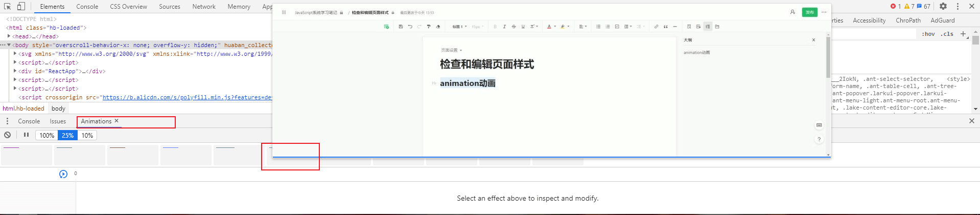Toggle the outline panel icon in toolbar
The height and width of the screenshot is (215, 980).
pyautogui.click(x=708, y=27)
